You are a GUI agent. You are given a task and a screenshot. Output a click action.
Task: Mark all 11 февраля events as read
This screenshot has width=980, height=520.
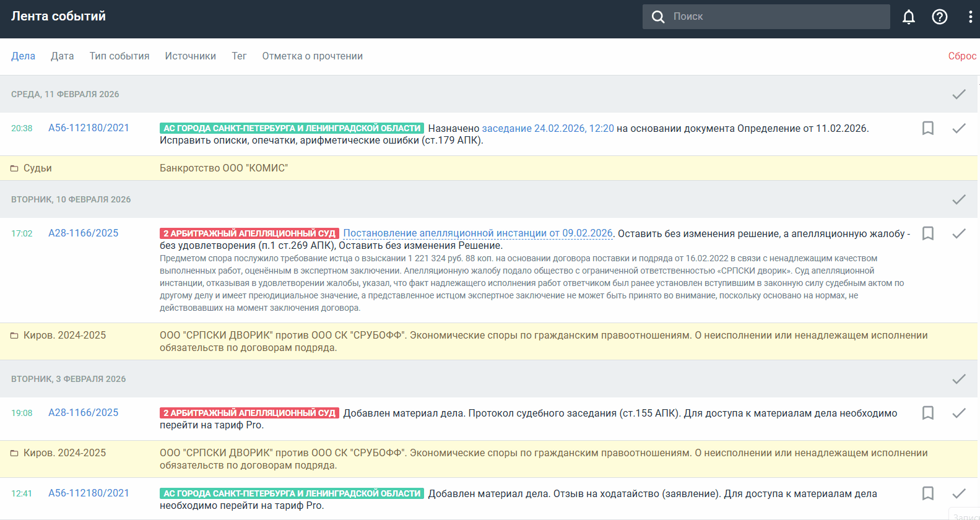point(958,94)
